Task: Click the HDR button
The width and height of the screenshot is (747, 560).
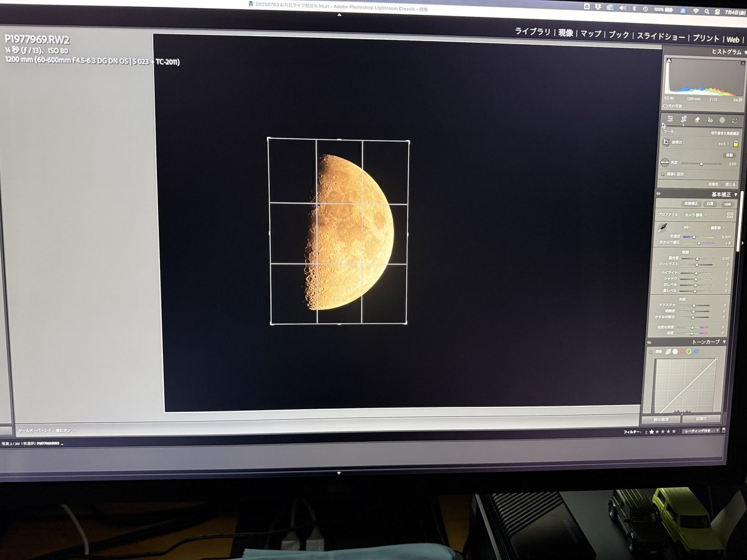Action: click(x=727, y=204)
